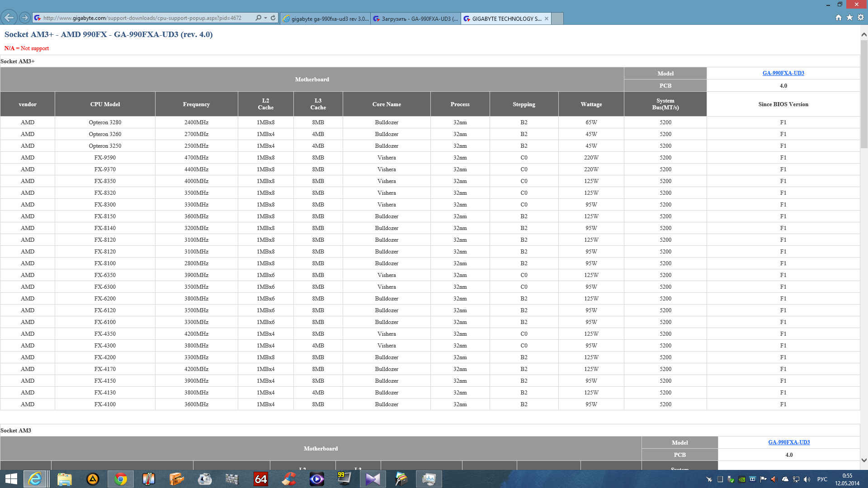The image size is (868, 488).
Task: Open Favorites star icon
Action: click(849, 18)
